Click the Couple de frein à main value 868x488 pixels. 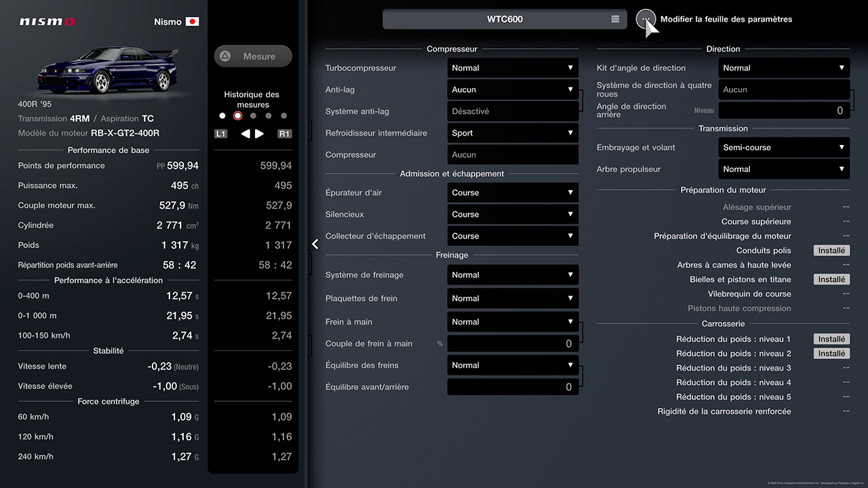513,344
